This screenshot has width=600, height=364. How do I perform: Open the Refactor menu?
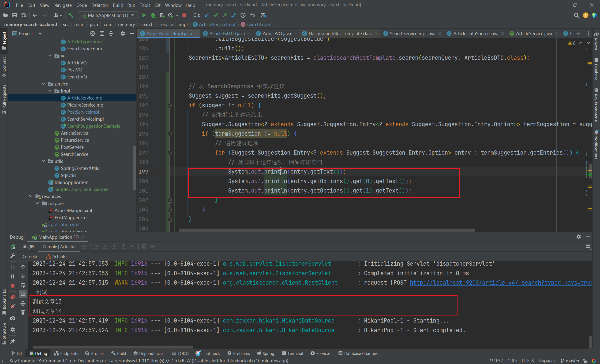100,5
